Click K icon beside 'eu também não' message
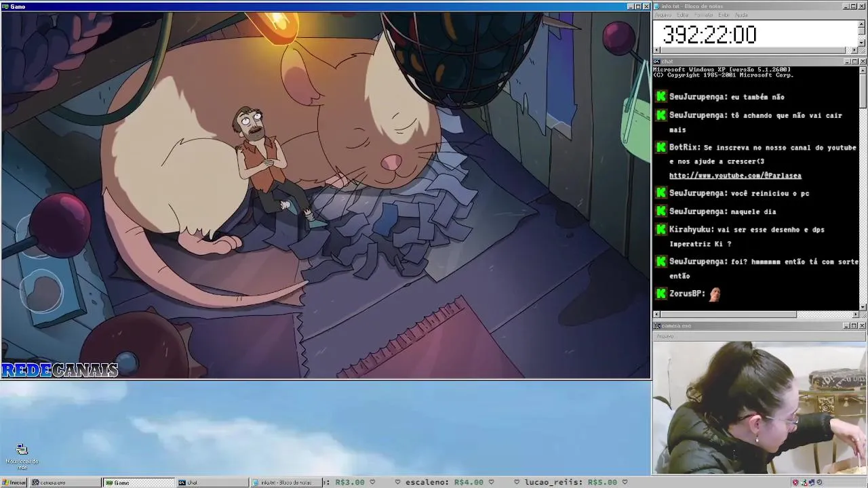The image size is (868, 488). coord(661,97)
